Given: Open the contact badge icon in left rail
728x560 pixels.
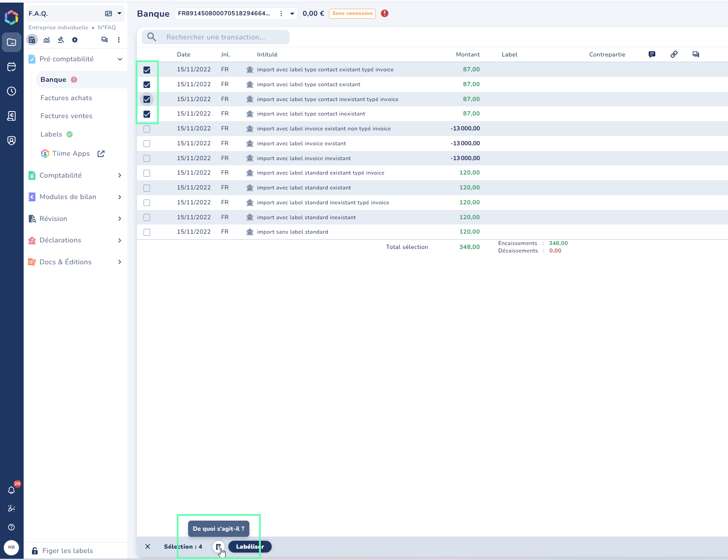Looking at the screenshot, I should click(12, 140).
